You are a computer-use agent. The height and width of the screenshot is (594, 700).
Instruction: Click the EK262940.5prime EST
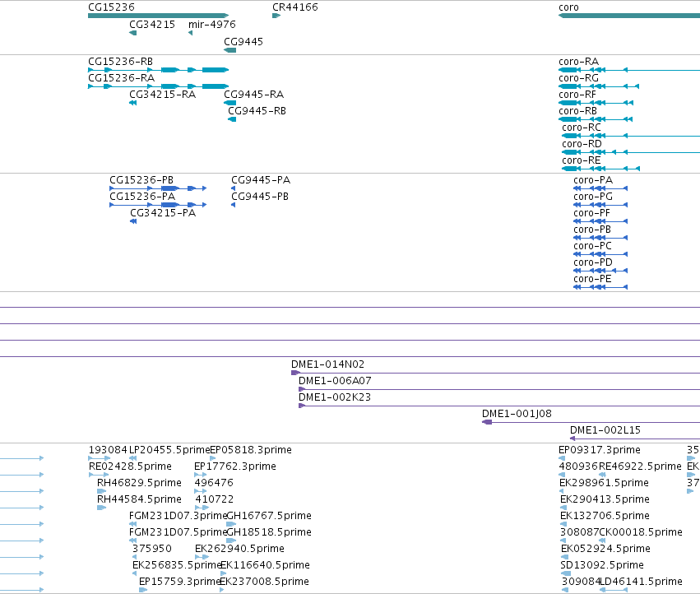202,557
